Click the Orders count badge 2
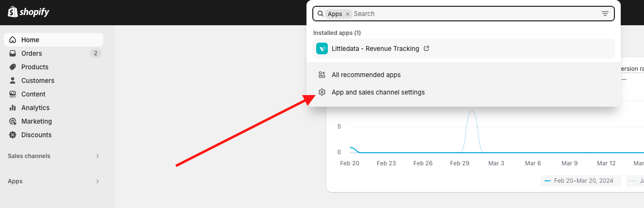 coord(96,53)
